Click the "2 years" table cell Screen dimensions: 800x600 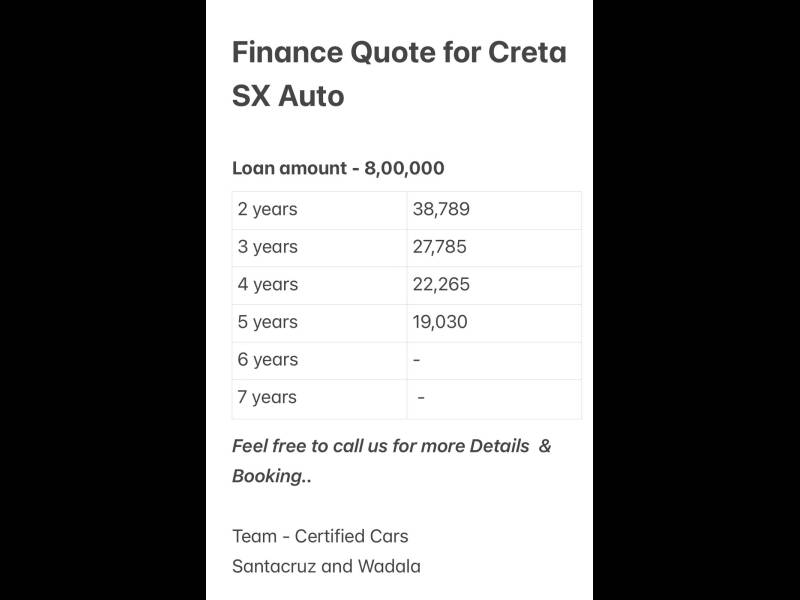(268, 210)
